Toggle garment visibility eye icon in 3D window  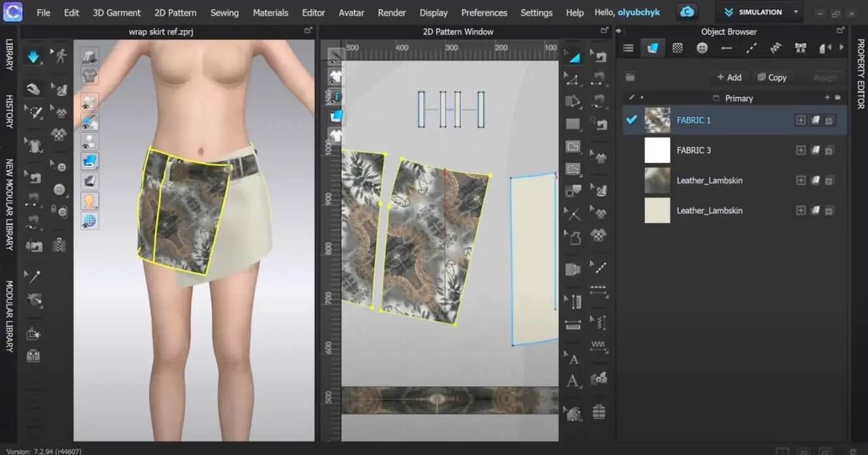[89, 102]
